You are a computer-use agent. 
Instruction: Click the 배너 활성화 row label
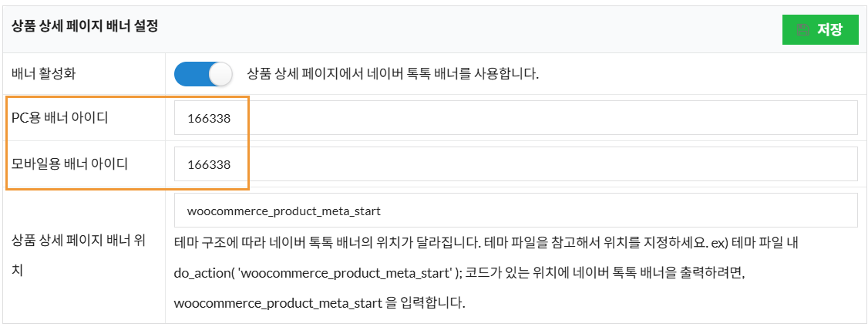[44, 74]
